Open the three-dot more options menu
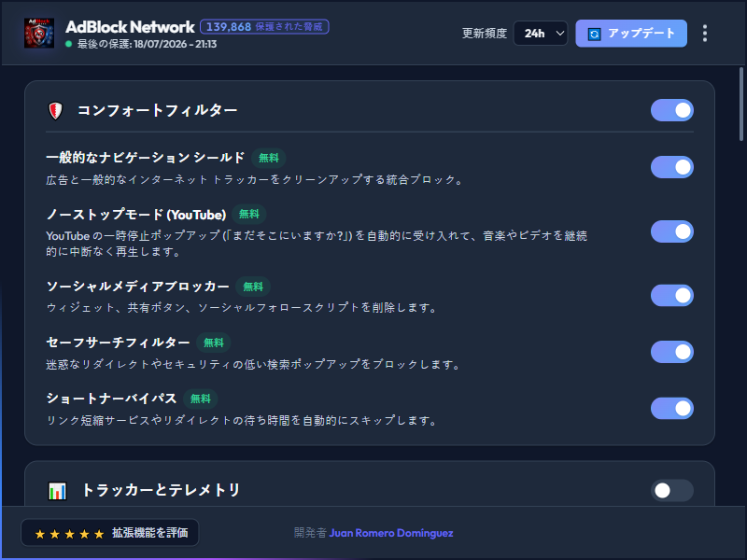 click(x=705, y=34)
